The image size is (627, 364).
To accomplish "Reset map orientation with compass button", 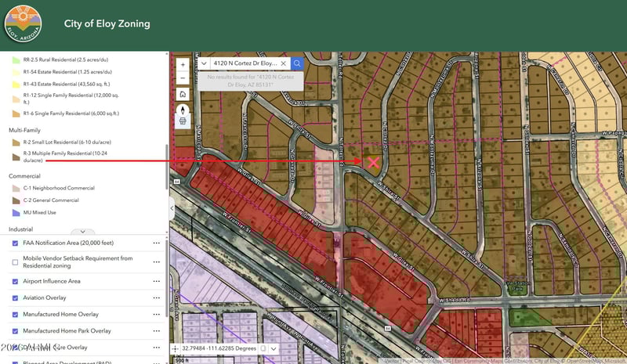I will (183, 110).
